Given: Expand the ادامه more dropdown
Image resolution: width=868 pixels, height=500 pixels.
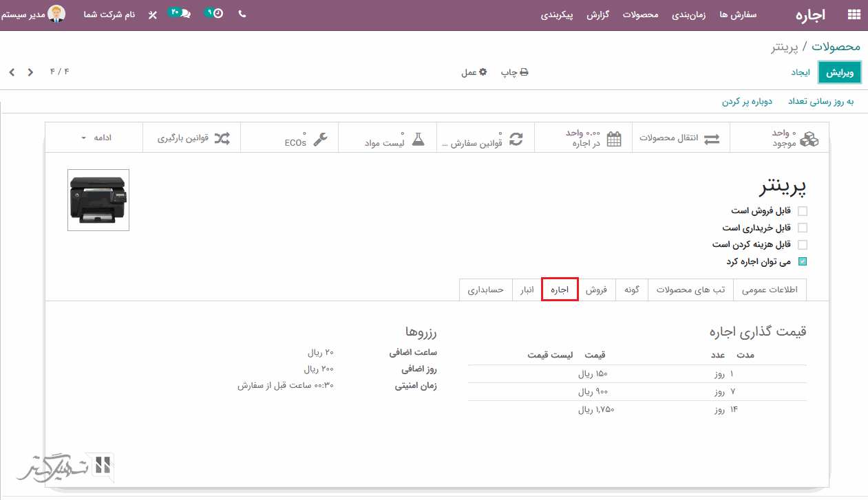Looking at the screenshot, I should pos(95,138).
